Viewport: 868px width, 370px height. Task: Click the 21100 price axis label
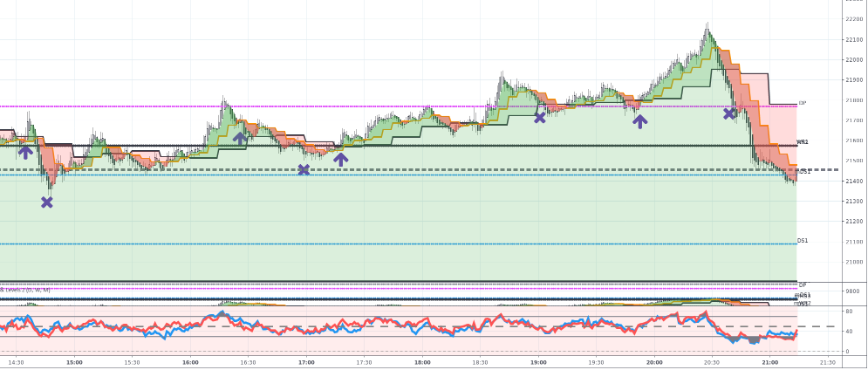click(855, 242)
